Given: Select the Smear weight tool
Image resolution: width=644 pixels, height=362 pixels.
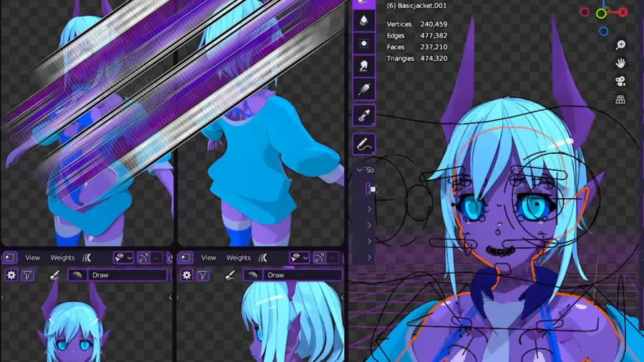Looking at the screenshot, I should point(364,66).
